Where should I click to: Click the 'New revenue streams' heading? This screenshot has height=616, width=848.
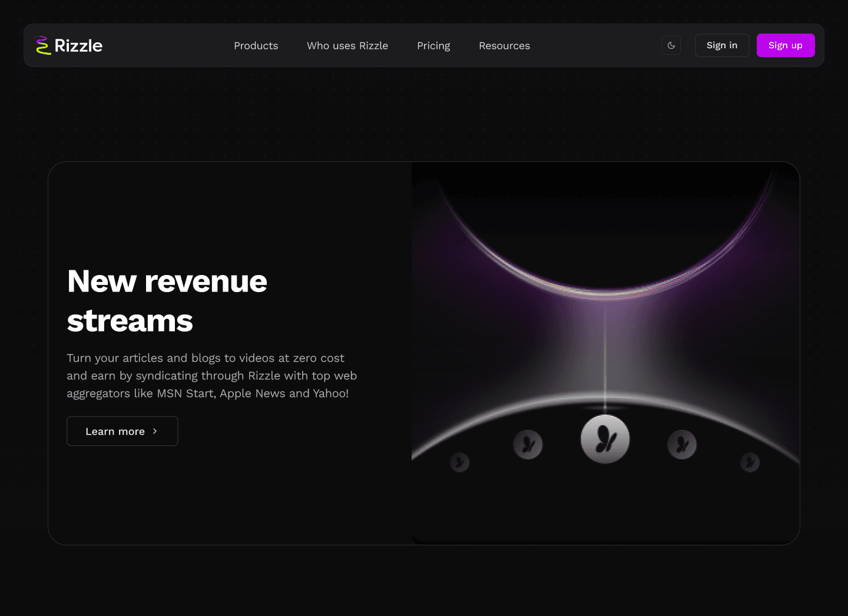[x=167, y=301]
